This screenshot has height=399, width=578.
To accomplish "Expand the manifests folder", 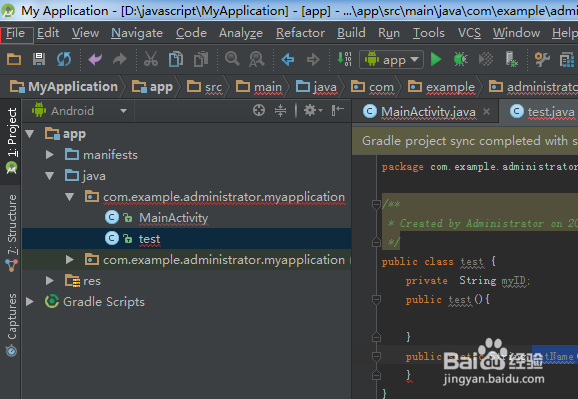I will (49, 155).
